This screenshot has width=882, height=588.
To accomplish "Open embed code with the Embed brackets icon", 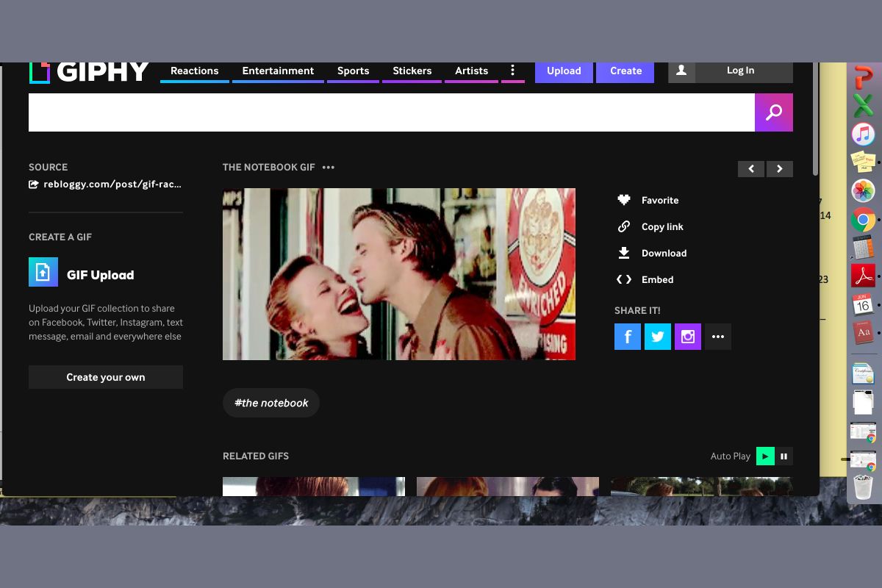I will 624,279.
